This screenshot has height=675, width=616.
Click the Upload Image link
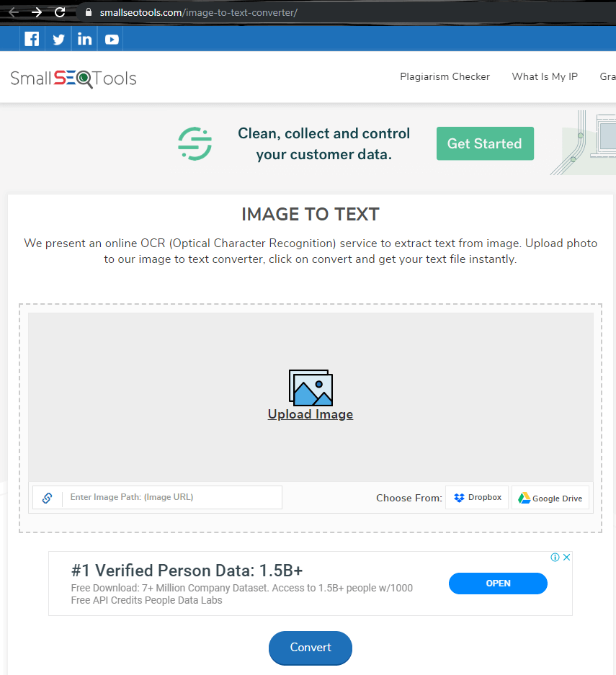click(x=311, y=414)
